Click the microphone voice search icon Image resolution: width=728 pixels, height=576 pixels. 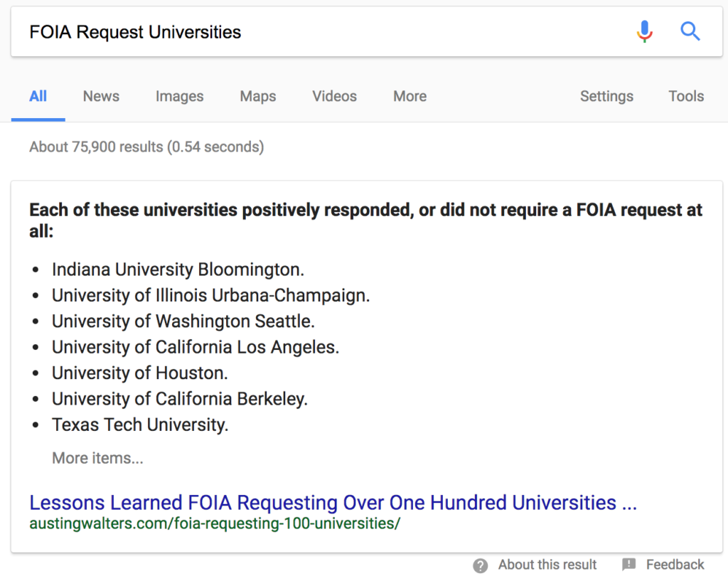point(644,31)
